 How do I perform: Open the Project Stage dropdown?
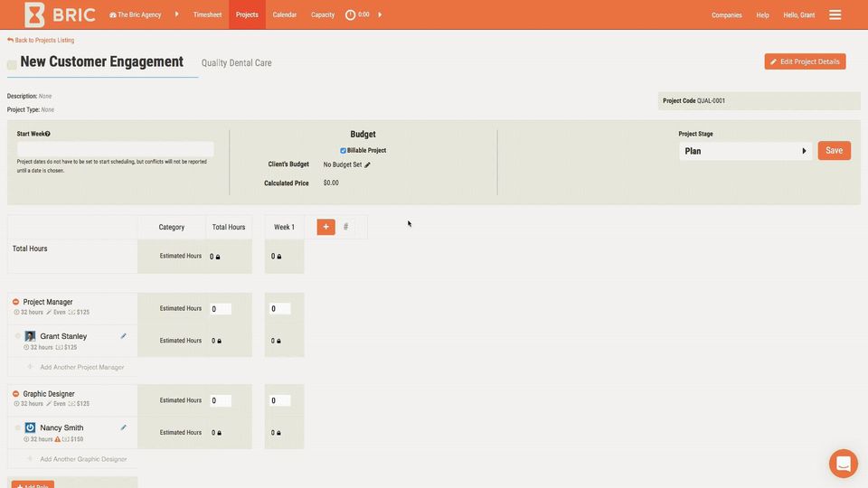(x=745, y=151)
